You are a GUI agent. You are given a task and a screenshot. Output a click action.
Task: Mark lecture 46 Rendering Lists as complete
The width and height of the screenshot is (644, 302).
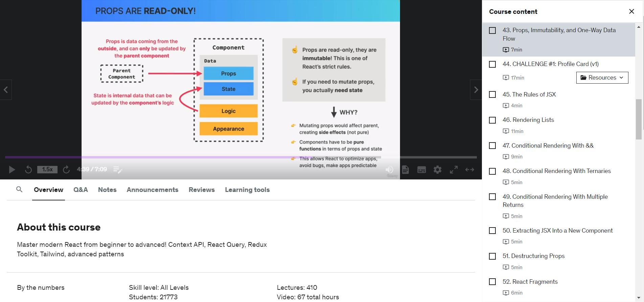[x=492, y=120]
